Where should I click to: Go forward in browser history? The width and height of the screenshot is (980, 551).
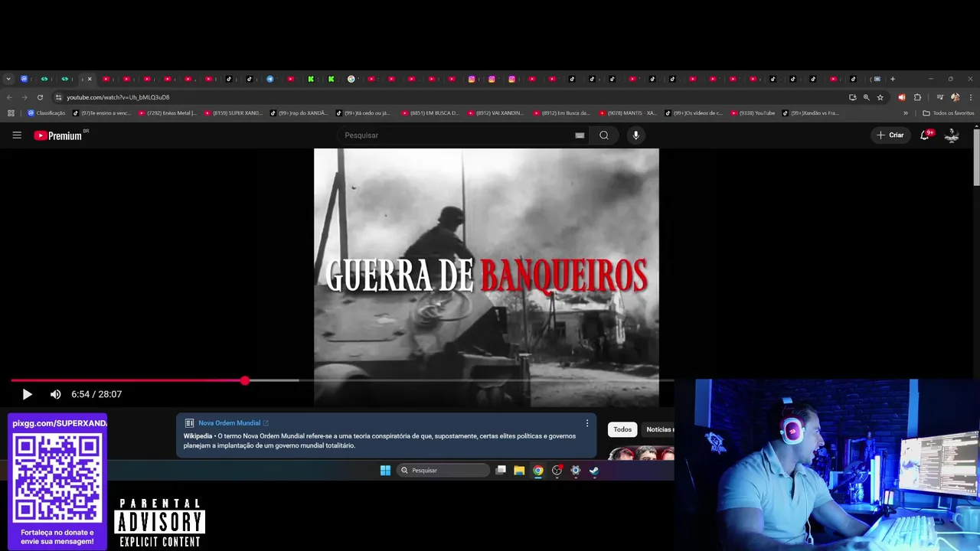[x=24, y=97]
